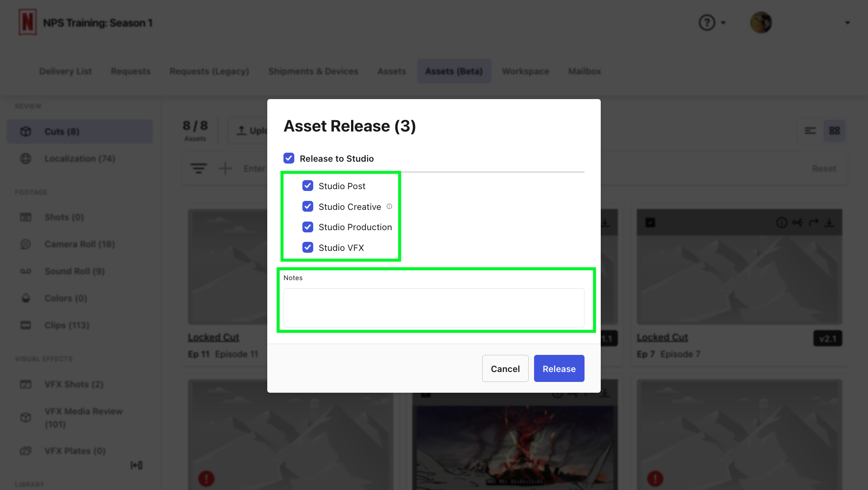Click the info icon next to Studio Creative
This screenshot has height=490, width=868.
click(x=389, y=206)
